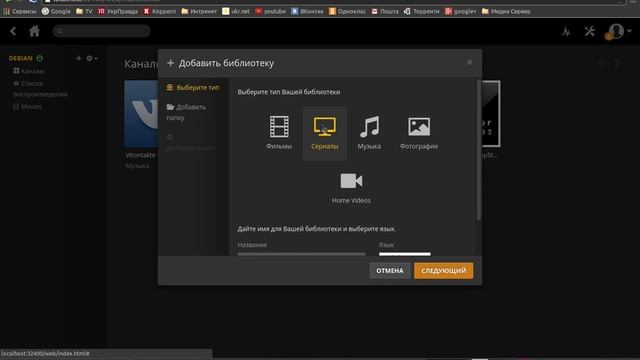
Task: Open the activity status icon
Action: (566, 31)
